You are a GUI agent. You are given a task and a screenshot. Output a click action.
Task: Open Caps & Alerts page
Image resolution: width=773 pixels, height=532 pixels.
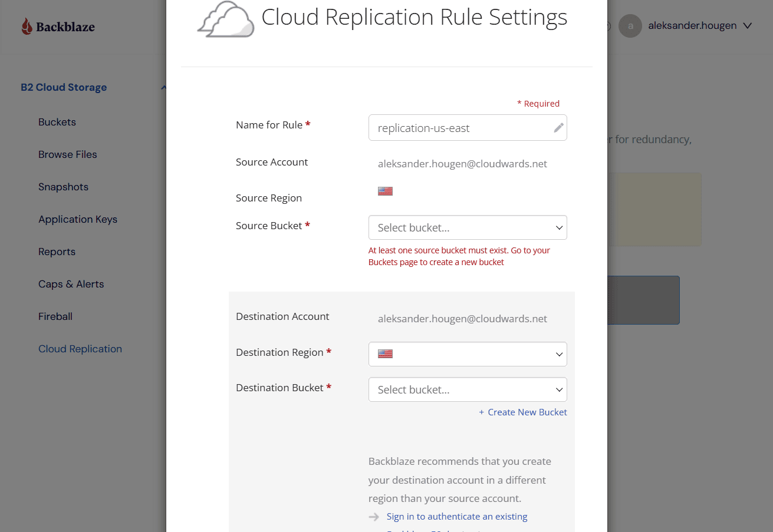pos(71,284)
